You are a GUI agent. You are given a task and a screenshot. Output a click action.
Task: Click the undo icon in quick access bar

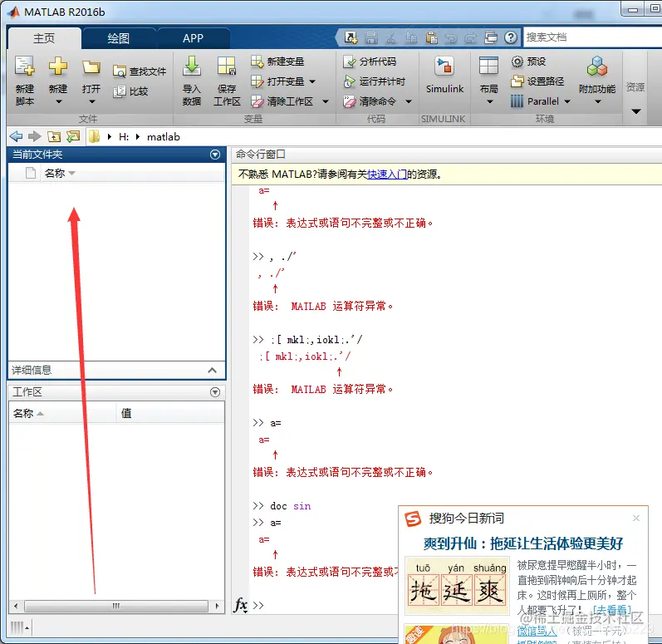451,38
